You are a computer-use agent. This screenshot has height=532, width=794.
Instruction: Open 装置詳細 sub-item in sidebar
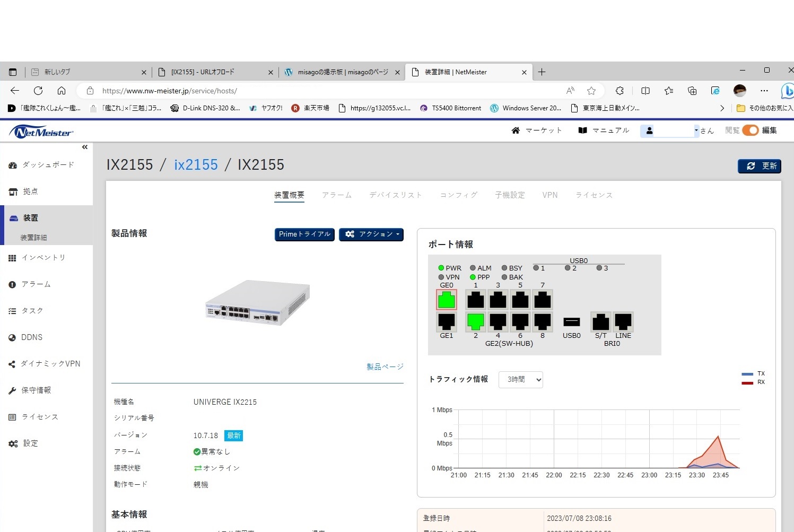pos(34,238)
